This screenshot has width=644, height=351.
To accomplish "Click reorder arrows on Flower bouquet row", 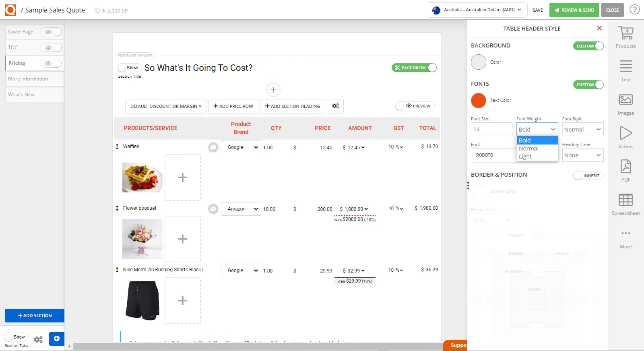I will pyautogui.click(x=117, y=208).
